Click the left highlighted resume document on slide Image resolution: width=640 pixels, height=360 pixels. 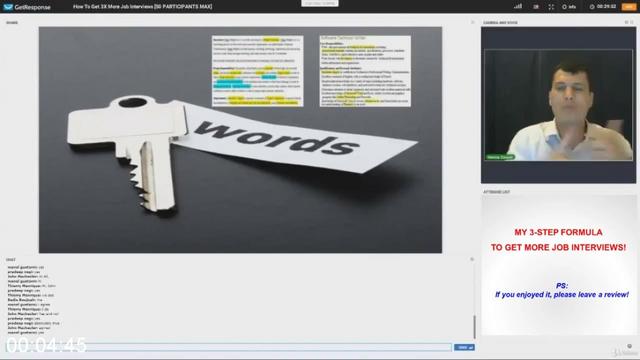click(x=258, y=71)
